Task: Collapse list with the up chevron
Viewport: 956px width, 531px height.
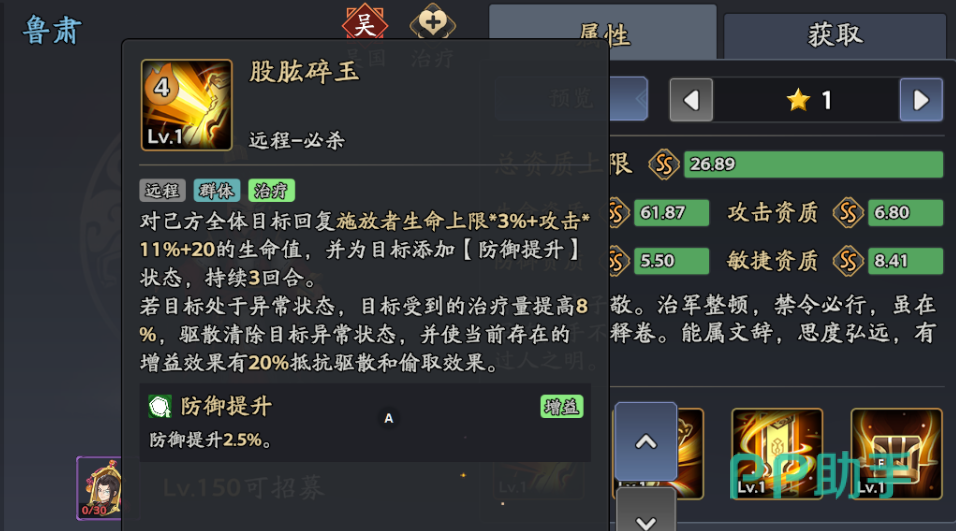Action: pyautogui.click(x=646, y=441)
